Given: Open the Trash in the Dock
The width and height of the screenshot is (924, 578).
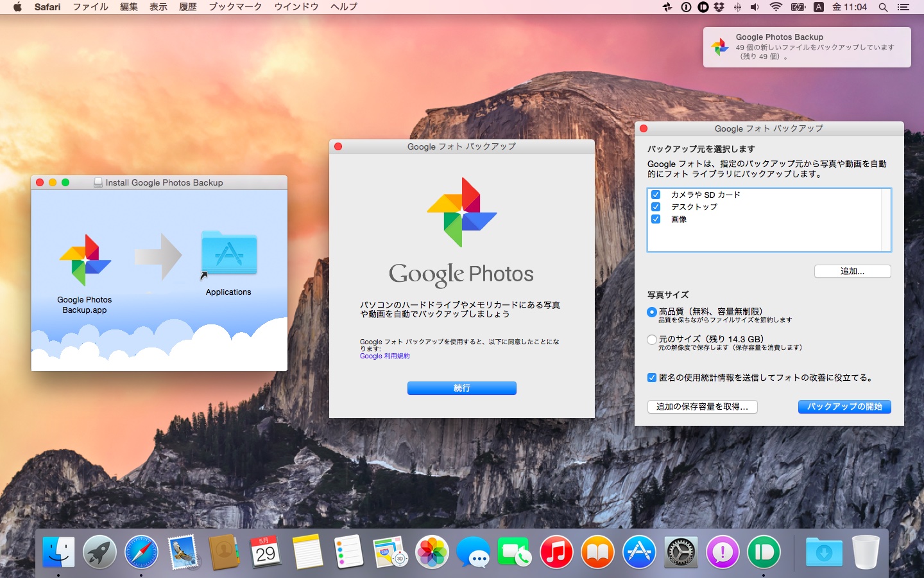Looking at the screenshot, I should tap(866, 552).
